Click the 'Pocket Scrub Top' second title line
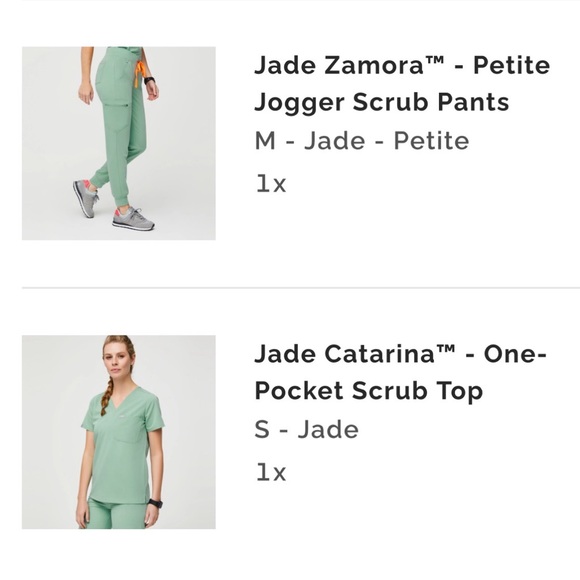The width and height of the screenshot is (580, 580). 369,391
